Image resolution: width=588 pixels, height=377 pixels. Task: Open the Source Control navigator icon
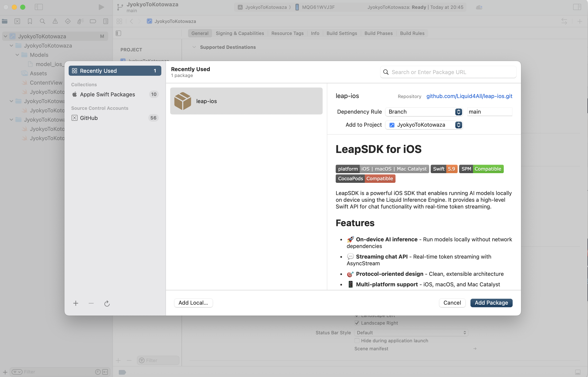pos(17,21)
